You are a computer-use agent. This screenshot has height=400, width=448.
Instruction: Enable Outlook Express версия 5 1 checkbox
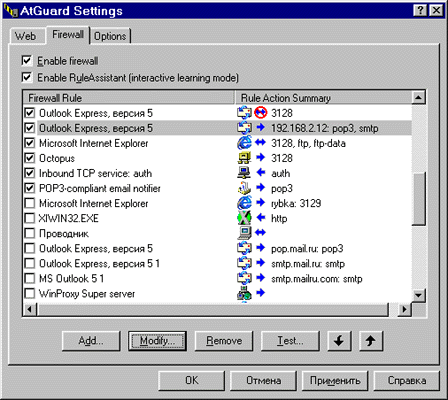(30, 263)
